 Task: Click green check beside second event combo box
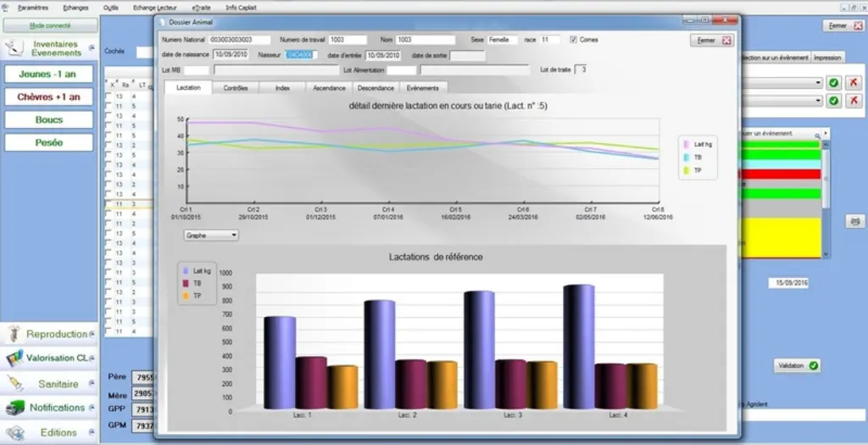pyautogui.click(x=833, y=101)
